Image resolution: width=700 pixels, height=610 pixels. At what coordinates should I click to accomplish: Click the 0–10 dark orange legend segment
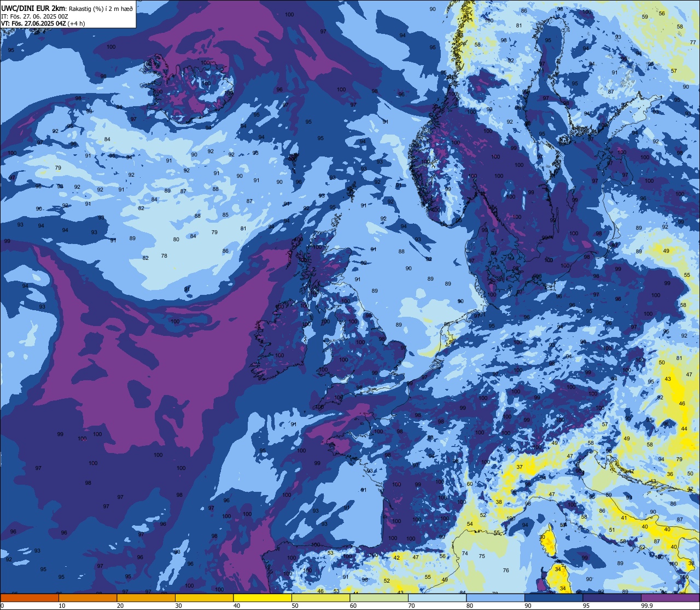30,597
